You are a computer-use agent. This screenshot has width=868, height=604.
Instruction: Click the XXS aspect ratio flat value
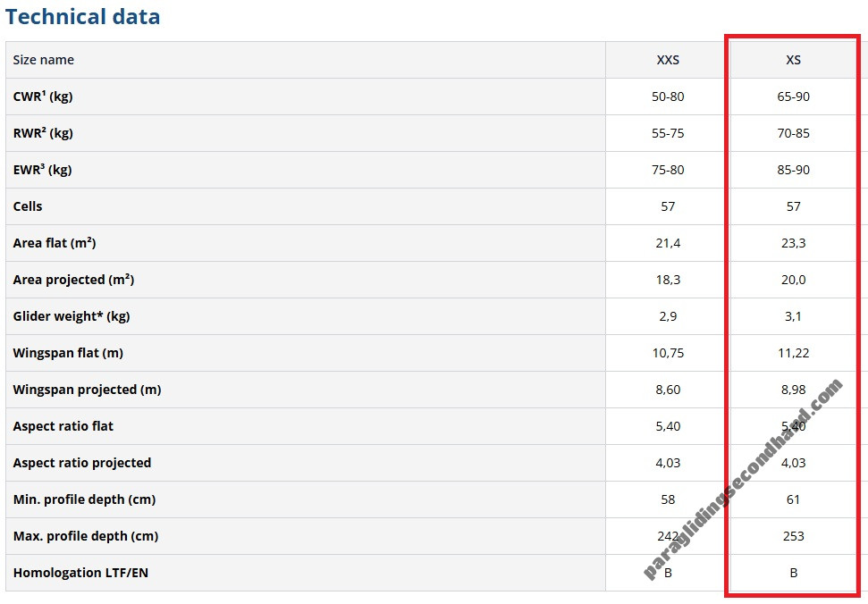pos(668,426)
